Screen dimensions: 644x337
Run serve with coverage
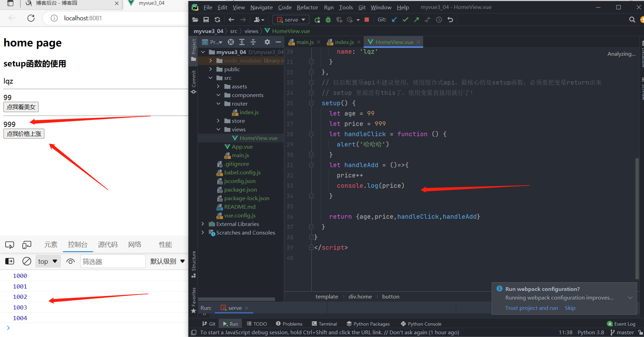pos(339,20)
